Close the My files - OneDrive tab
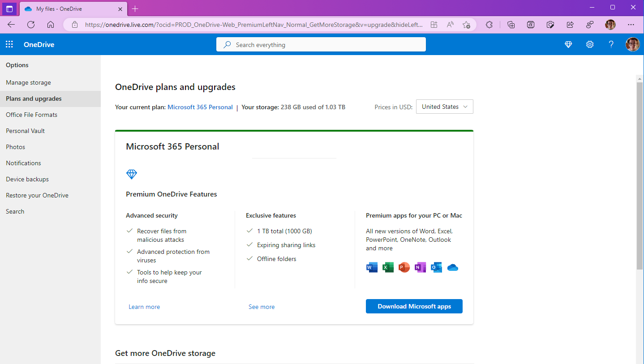Image resolution: width=644 pixels, height=364 pixels. pos(120,9)
